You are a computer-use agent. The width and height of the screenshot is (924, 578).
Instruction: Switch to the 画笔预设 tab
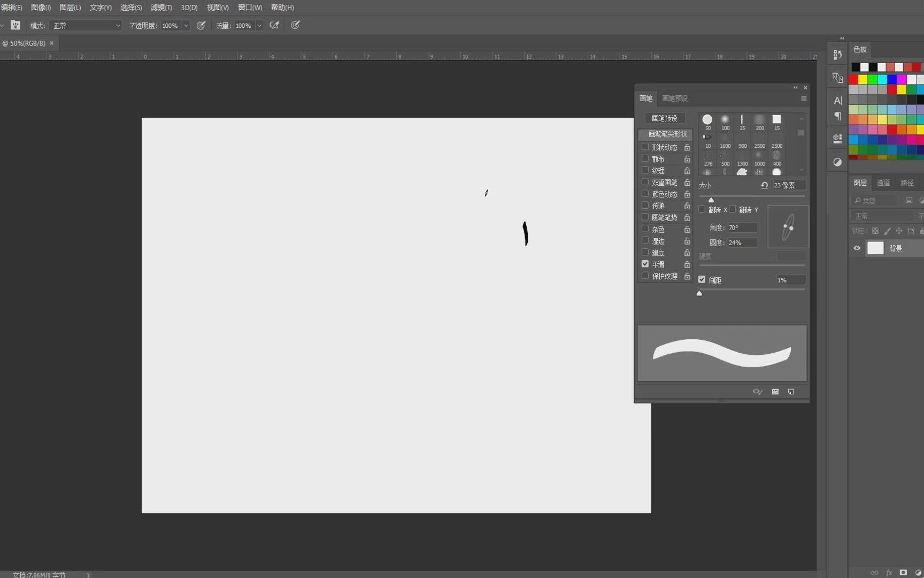[x=675, y=98]
